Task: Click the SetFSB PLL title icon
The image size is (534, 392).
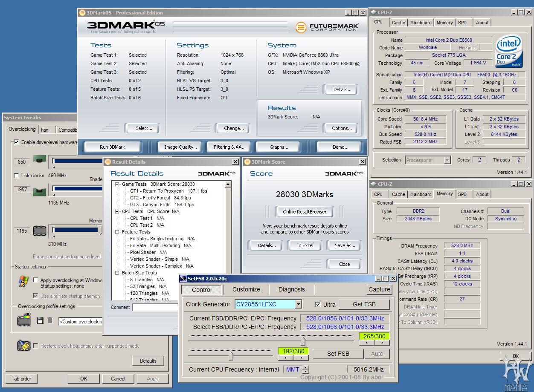Action: point(183,279)
